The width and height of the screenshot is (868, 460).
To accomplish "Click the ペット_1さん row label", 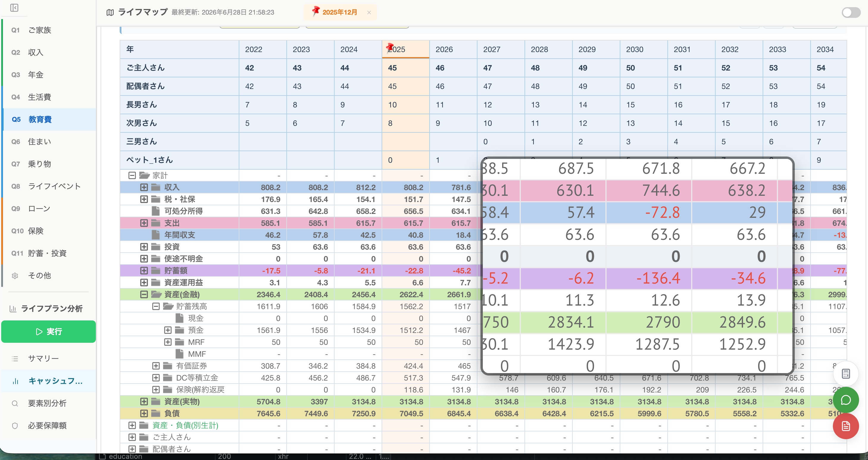I will tap(150, 160).
